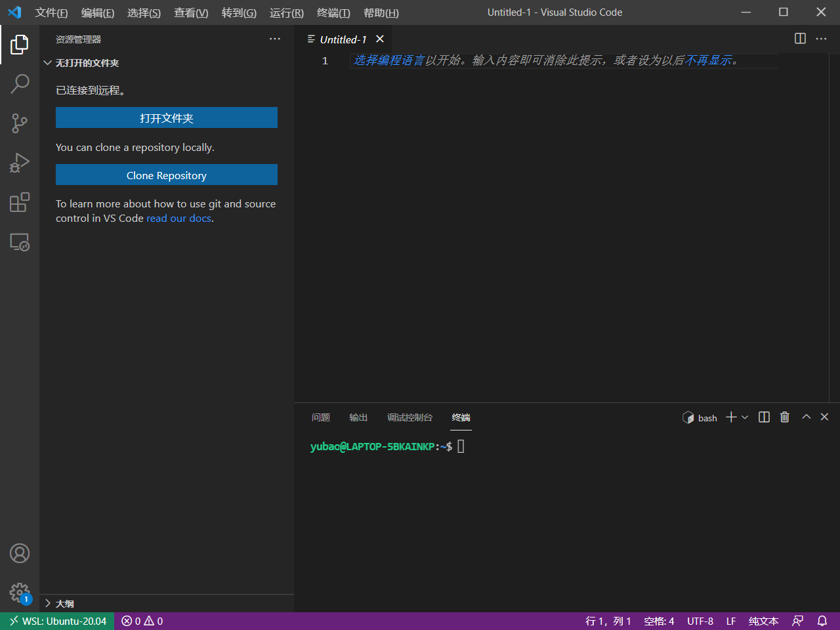The height and width of the screenshot is (630, 840).
Task: Open the 帮助(H) menu
Action: point(381,13)
